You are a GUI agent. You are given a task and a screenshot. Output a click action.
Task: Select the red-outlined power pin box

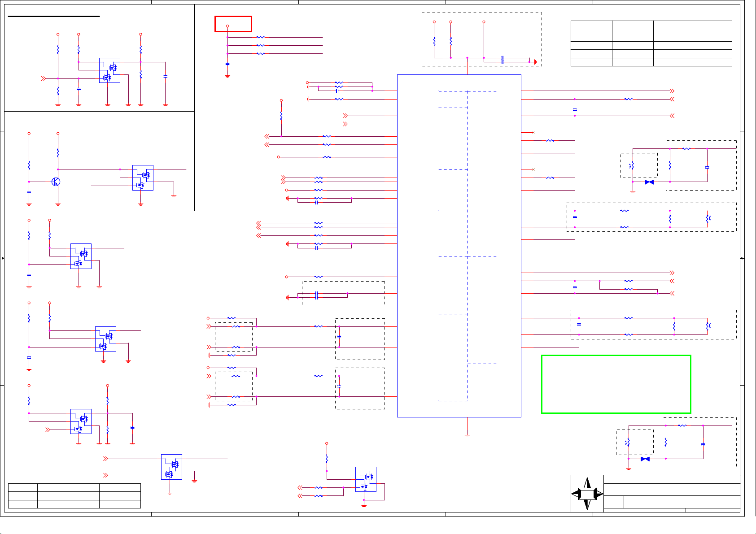point(233,24)
